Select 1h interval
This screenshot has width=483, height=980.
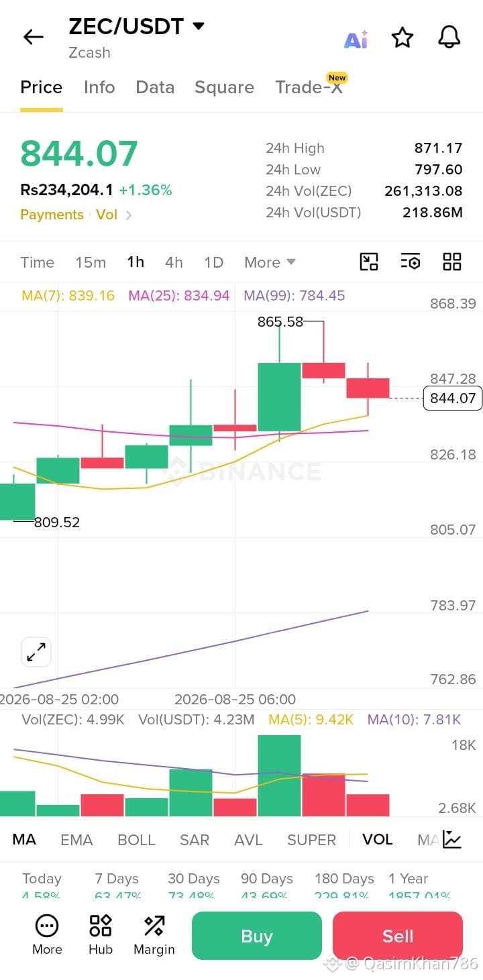pyautogui.click(x=136, y=262)
